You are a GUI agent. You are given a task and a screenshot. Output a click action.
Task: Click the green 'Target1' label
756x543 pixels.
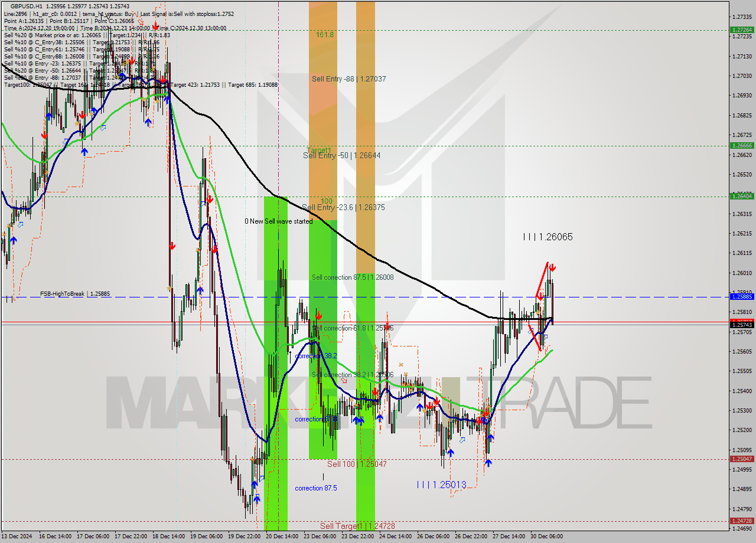click(318, 150)
